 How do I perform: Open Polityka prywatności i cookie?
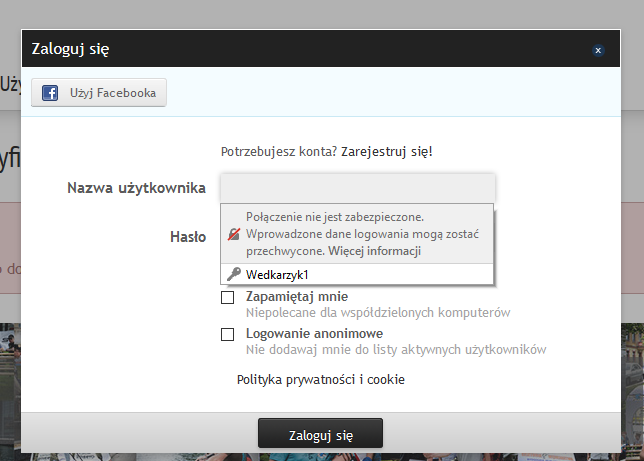coord(320,379)
